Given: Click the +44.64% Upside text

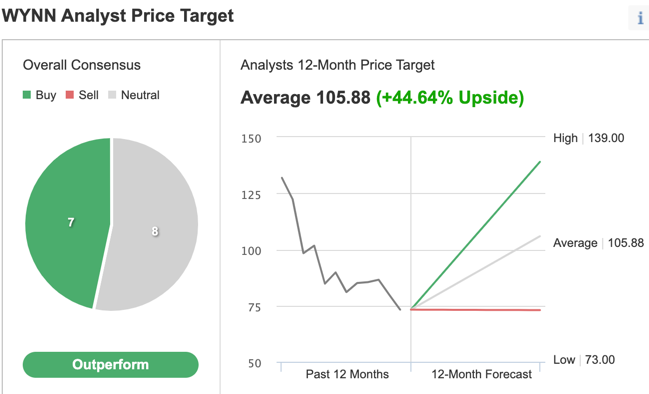Looking at the screenshot, I should 450,98.
